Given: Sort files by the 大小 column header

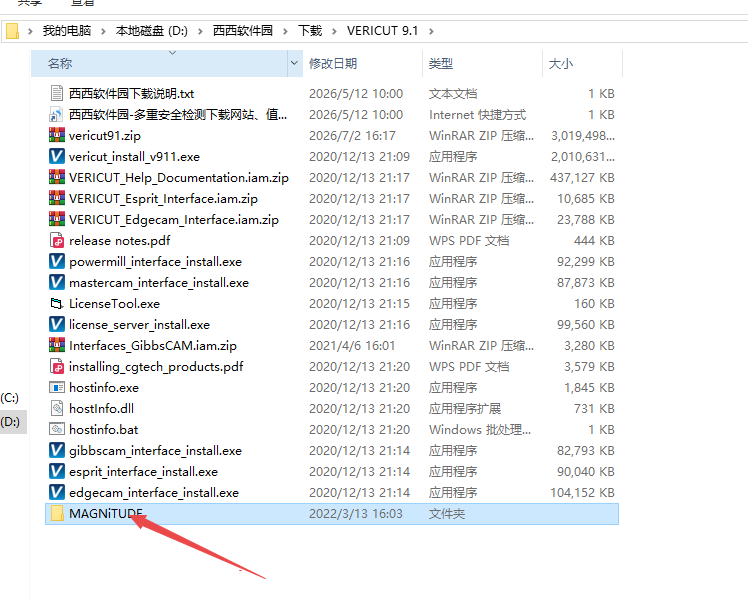Looking at the screenshot, I should (582, 63).
